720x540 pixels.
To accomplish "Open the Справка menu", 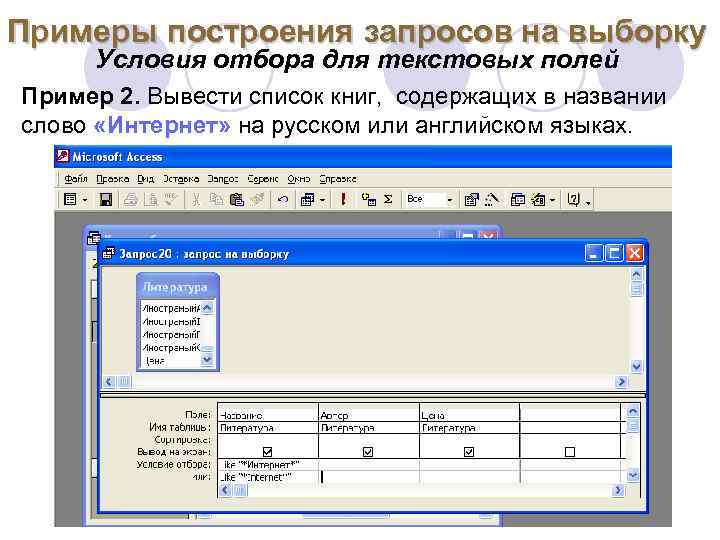I will (x=338, y=179).
